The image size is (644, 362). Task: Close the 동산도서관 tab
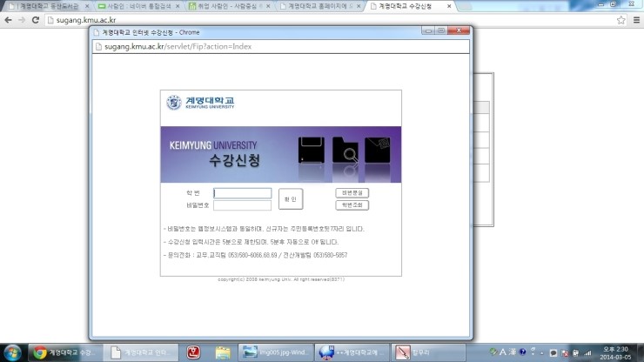coord(87,6)
